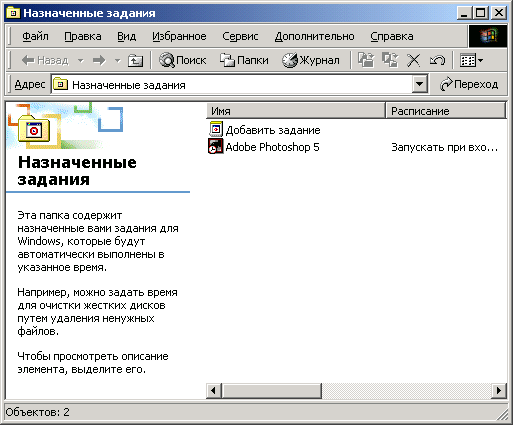
Task: Click the Undo arrow toolbar icon
Action: point(437,61)
